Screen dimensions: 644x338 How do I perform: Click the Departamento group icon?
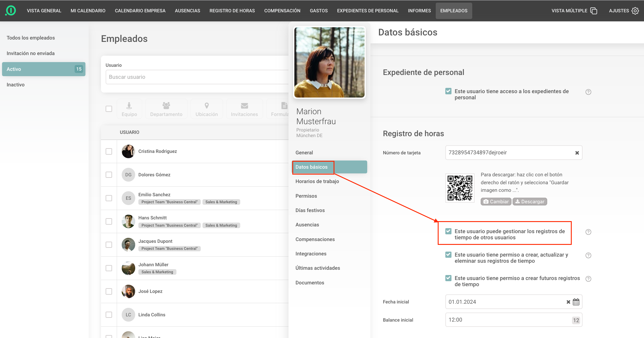[x=166, y=105]
